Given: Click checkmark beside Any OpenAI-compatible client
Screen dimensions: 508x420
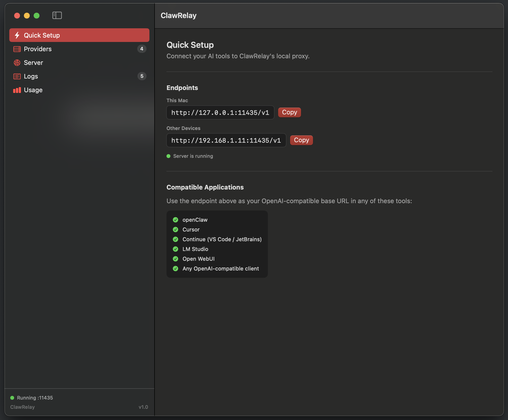Looking at the screenshot, I should (x=176, y=269).
